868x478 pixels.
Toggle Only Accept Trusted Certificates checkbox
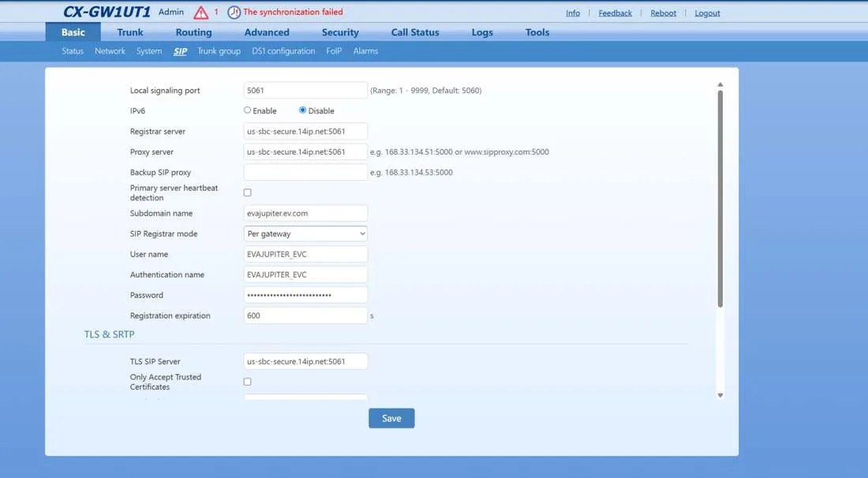248,382
